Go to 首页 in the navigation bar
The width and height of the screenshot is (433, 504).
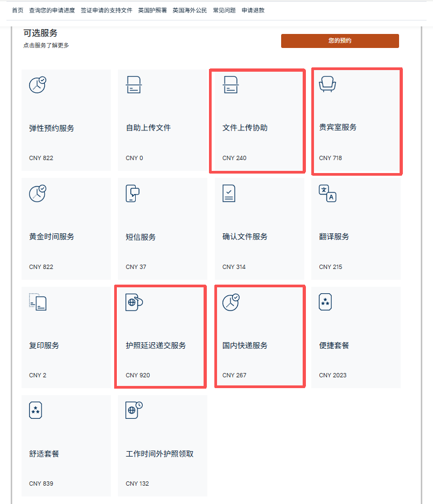18,10
